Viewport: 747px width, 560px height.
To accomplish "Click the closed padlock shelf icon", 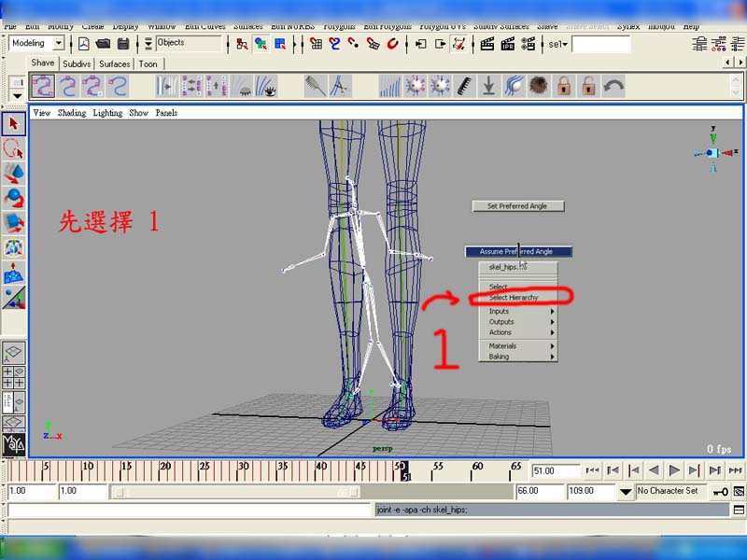I will (564, 86).
